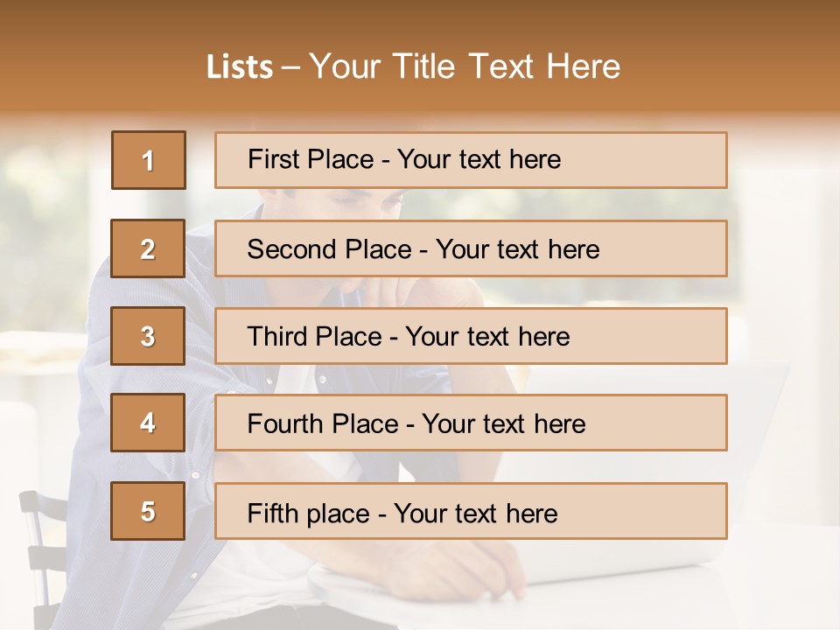This screenshot has height=630, width=840.
Task: Select the Fourth Place text bar
Action: pos(471,423)
